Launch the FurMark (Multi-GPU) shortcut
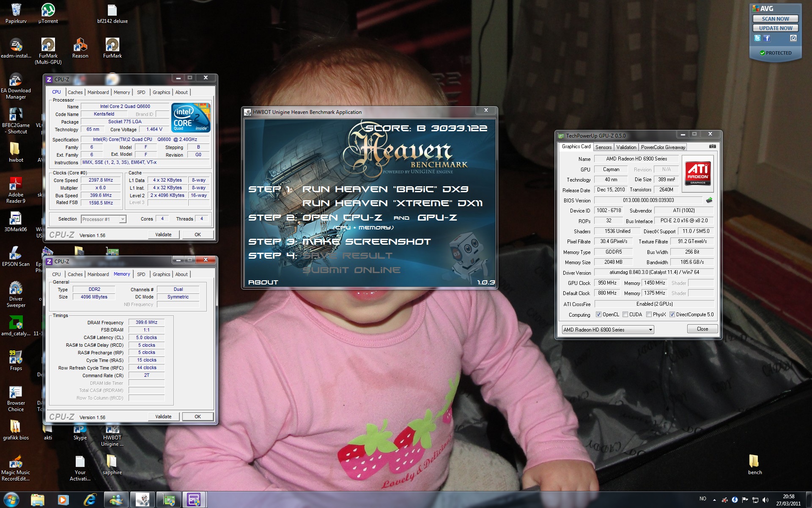812x508 pixels. tap(48, 51)
